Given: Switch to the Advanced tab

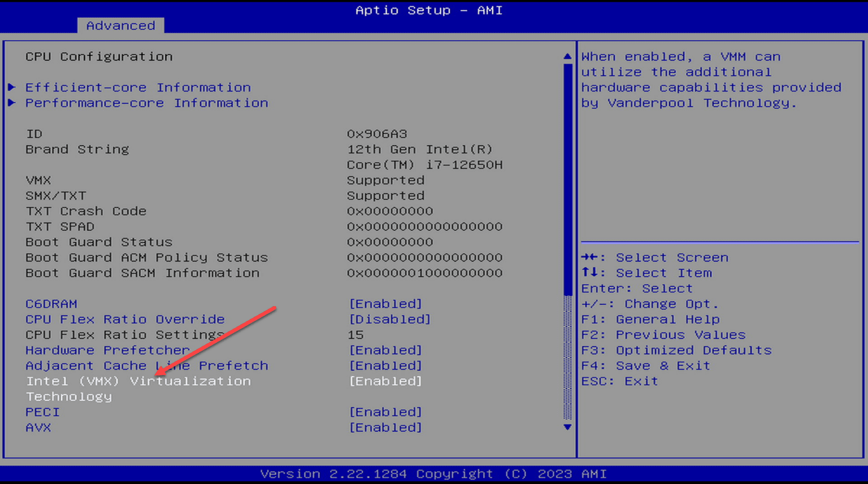Looking at the screenshot, I should [x=120, y=25].
